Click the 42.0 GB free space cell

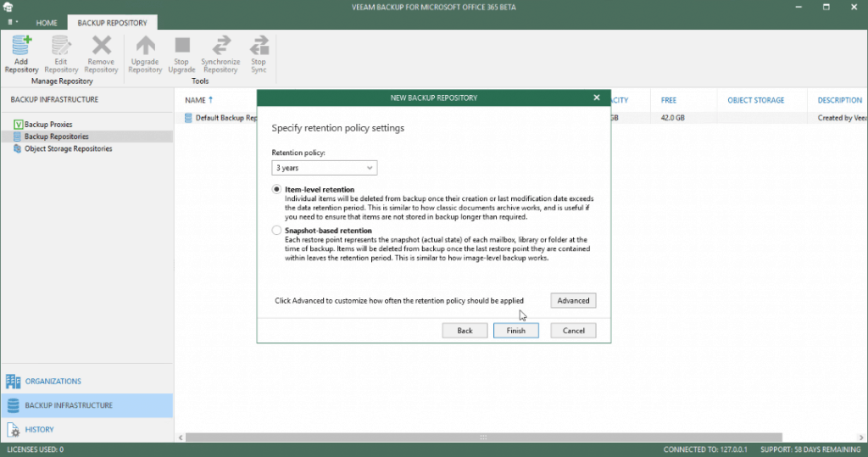672,118
